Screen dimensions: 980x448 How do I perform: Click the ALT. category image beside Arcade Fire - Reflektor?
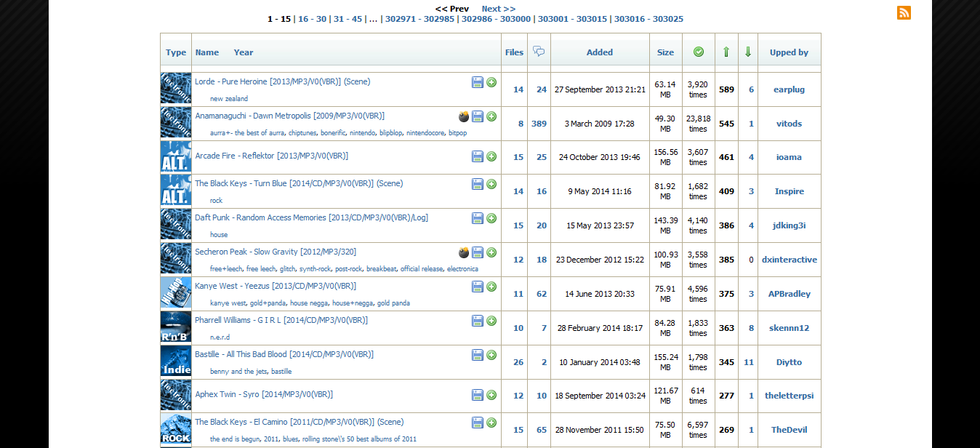[176, 157]
